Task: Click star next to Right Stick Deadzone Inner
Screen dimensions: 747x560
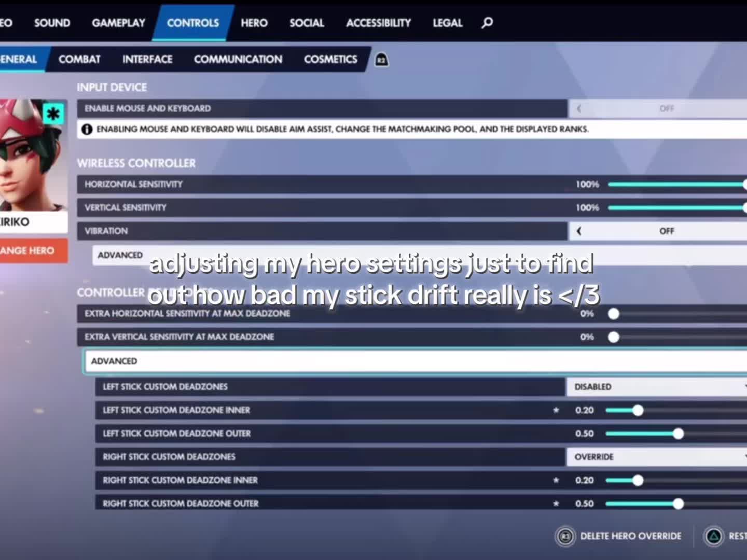Action: pos(556,480)
